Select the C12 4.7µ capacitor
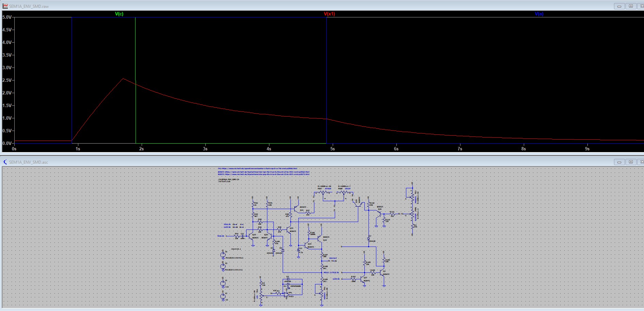 [x=299, y=250]
